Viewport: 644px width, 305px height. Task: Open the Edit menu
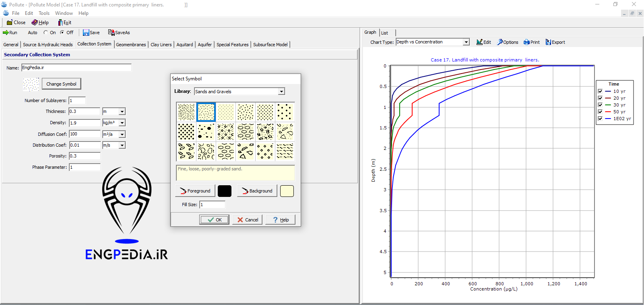pyautogui.click(x=29, y=13)
